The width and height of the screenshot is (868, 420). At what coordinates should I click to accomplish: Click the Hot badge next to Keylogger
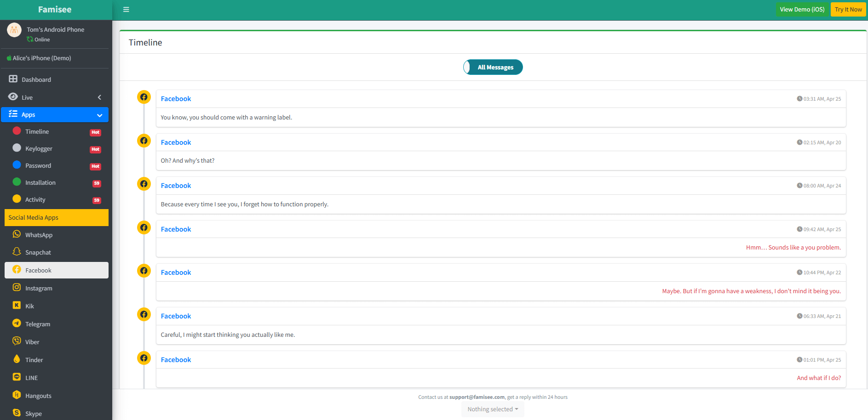coord(95,149)
